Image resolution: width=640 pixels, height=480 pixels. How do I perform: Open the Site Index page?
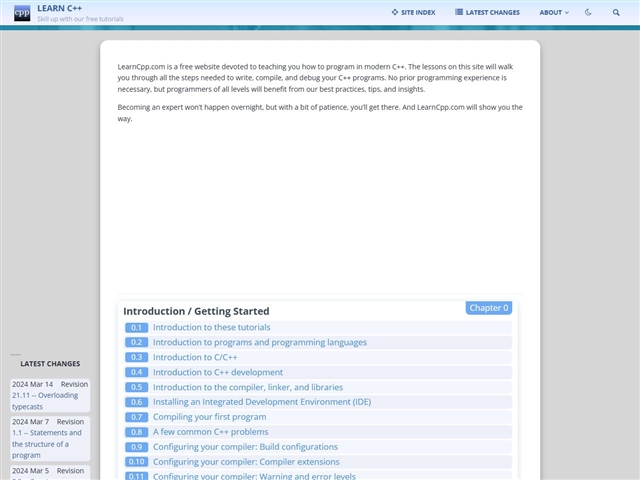point(413,12)
